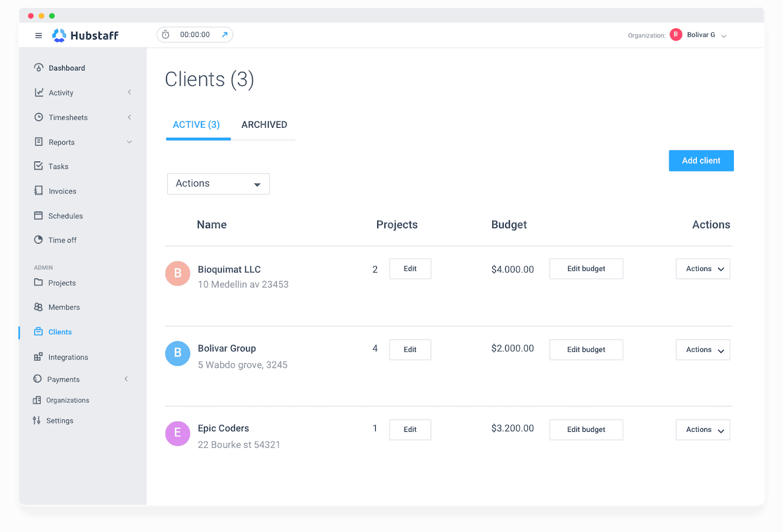Open Actions dropdown for Epic Coders

[703, 430]
